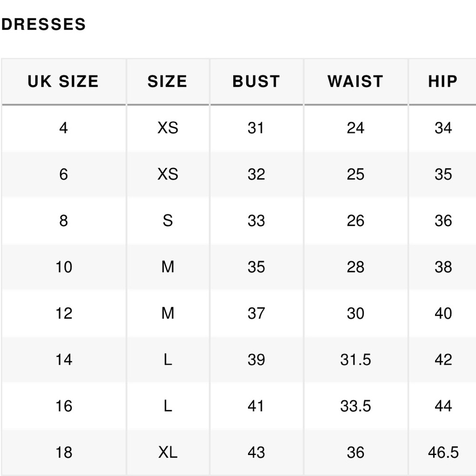Select the BUST column header
The image size is (476, 476).
pos(256,81)
